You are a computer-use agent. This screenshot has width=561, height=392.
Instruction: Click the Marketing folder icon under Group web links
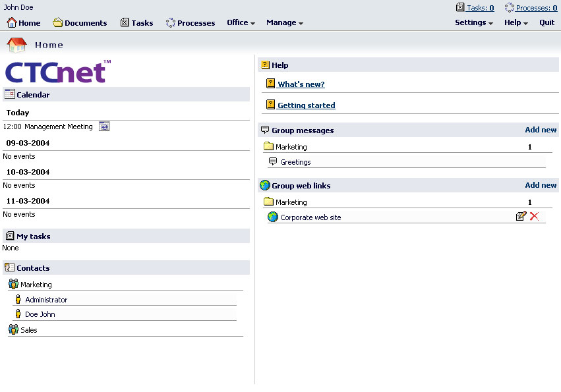(268, 202)
